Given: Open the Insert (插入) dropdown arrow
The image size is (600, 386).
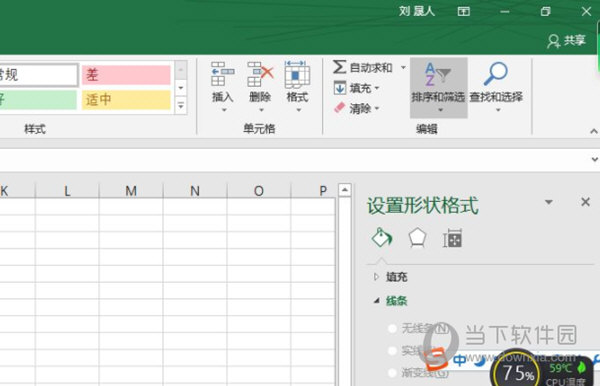Looking at the screenshot, I should tap(224, 110).
